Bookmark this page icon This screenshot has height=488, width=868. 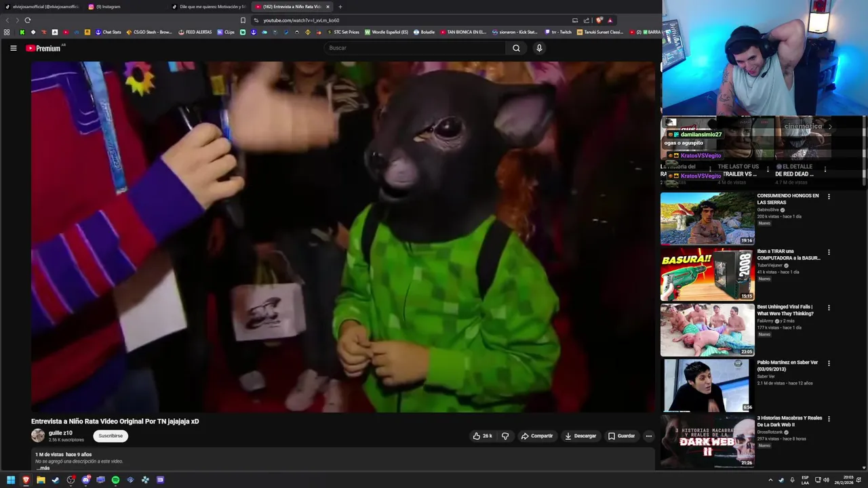click(243, 20)
